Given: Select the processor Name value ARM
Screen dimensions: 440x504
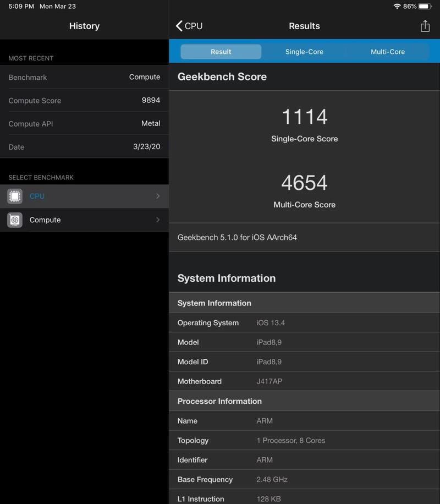Looking at the screenshot, I should (265, 421).
